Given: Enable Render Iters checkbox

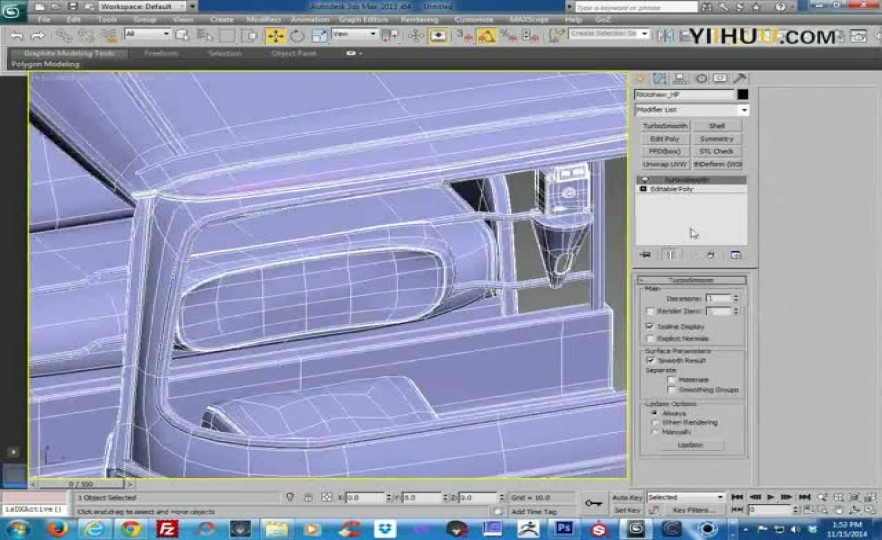Looking at the screenshot, I should (651, 311).
